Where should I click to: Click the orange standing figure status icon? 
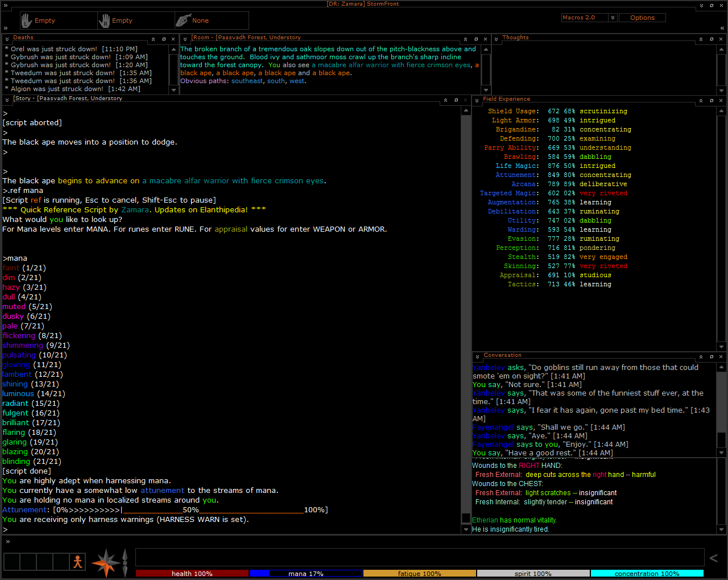78,562
